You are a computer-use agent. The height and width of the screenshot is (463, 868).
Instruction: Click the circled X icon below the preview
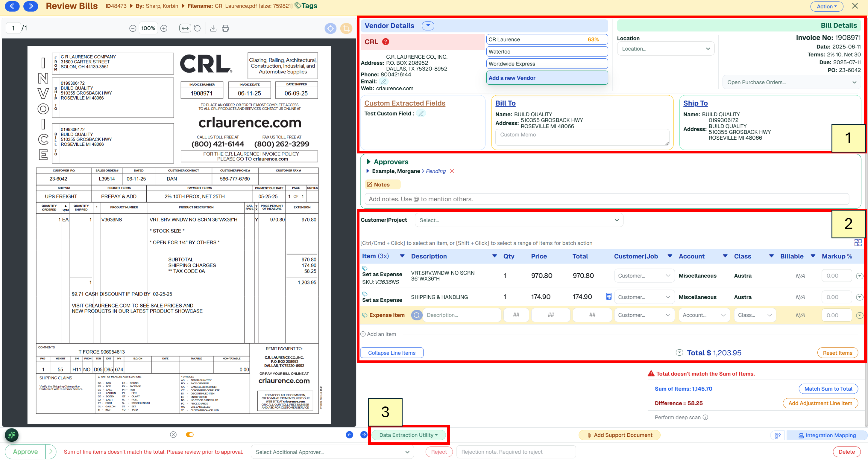pos(173,435)
